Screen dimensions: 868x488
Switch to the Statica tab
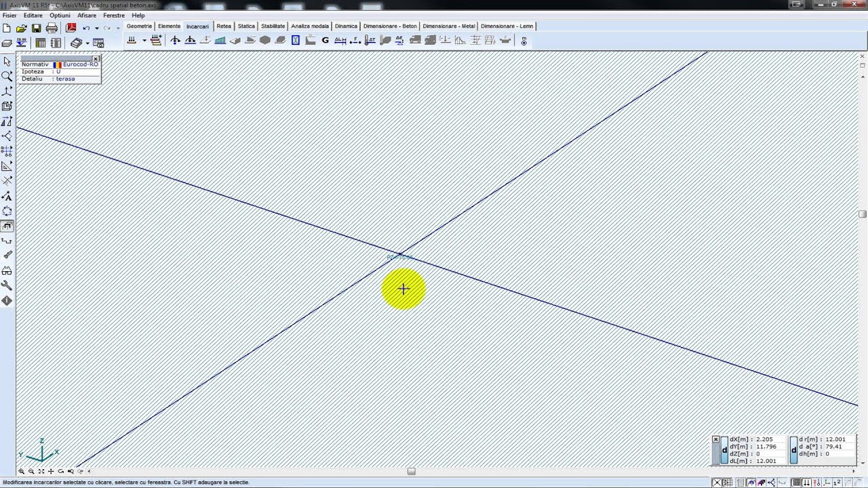[x=246, y=26]
